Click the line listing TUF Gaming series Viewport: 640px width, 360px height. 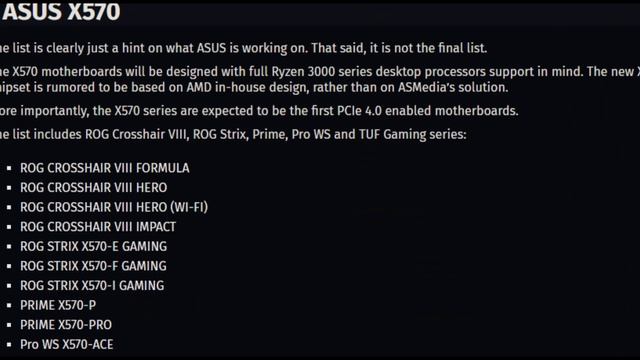pos(233,134)
